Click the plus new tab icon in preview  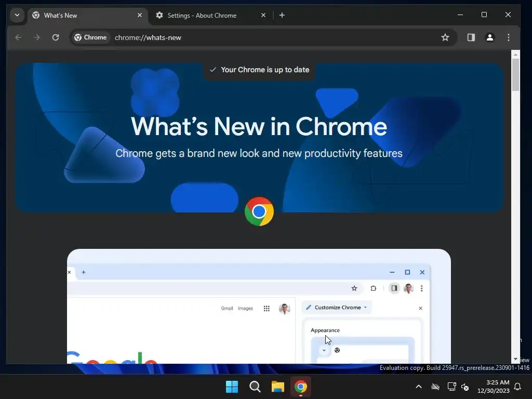point(84,272)
